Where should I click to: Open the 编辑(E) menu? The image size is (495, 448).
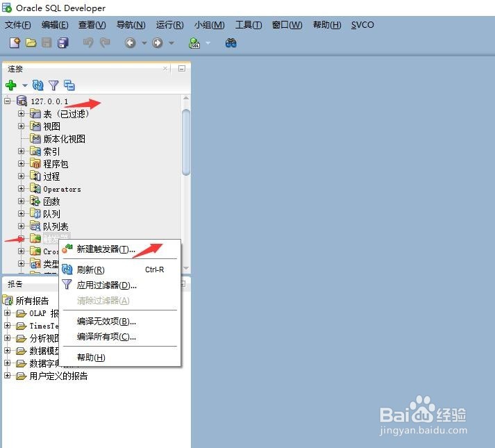tap(55, 24)
